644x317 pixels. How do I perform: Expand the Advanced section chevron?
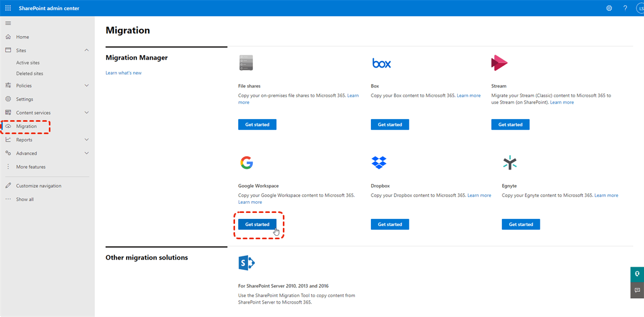point(87,153)
